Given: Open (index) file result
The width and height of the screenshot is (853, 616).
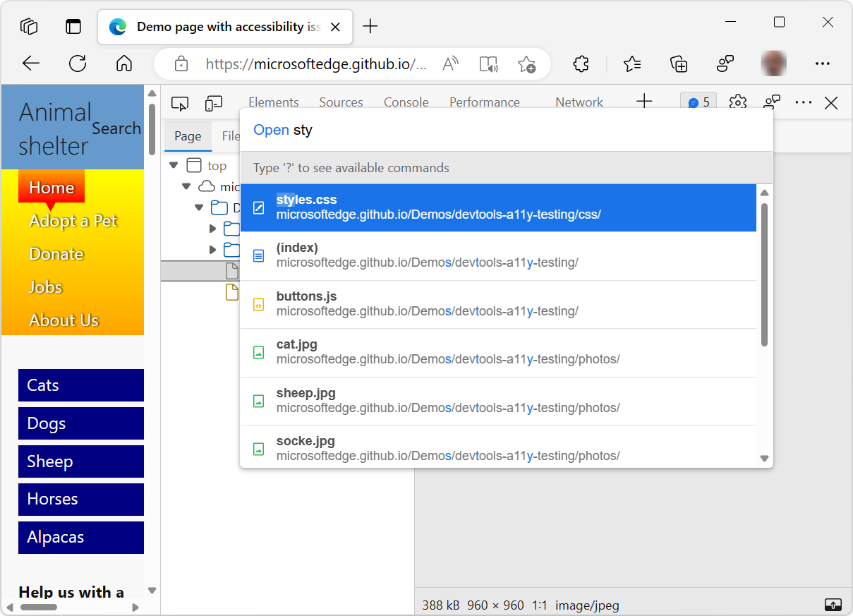Looking at the screenshot, I should (x=498, y=255).
